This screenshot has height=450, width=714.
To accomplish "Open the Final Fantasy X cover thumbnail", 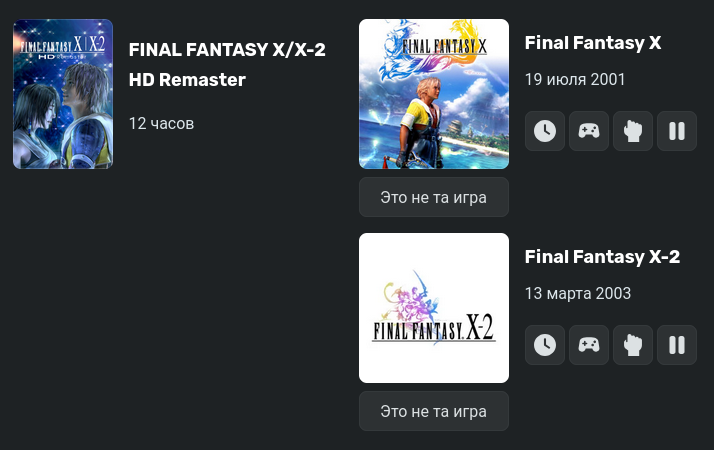I will (x=434, y=94).
